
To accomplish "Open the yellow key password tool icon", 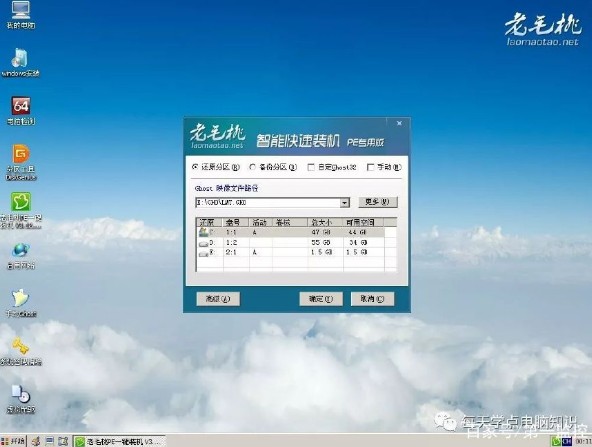I will (21, 352).
